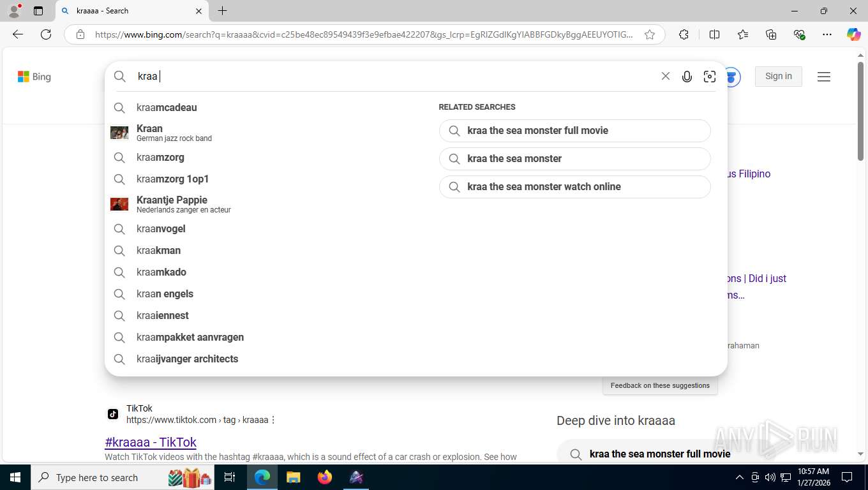
Task: Select suggestion kraamkado
Action: [265, 272]
